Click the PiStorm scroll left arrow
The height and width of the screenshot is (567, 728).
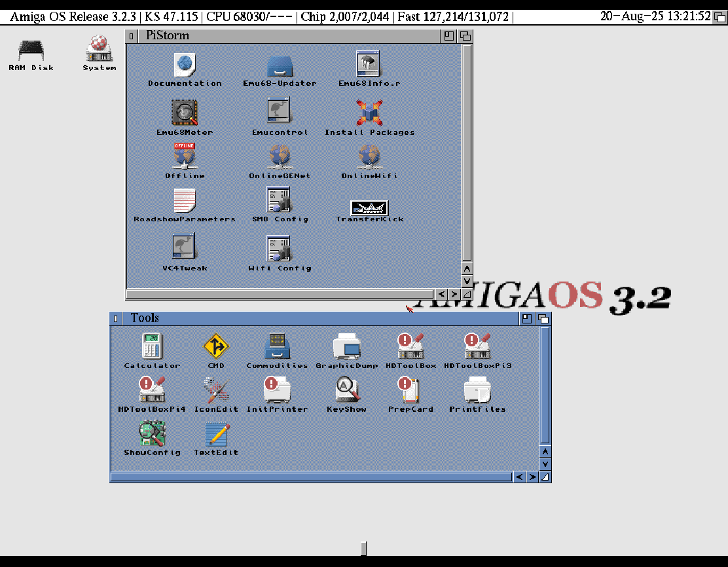click(441, 294)
